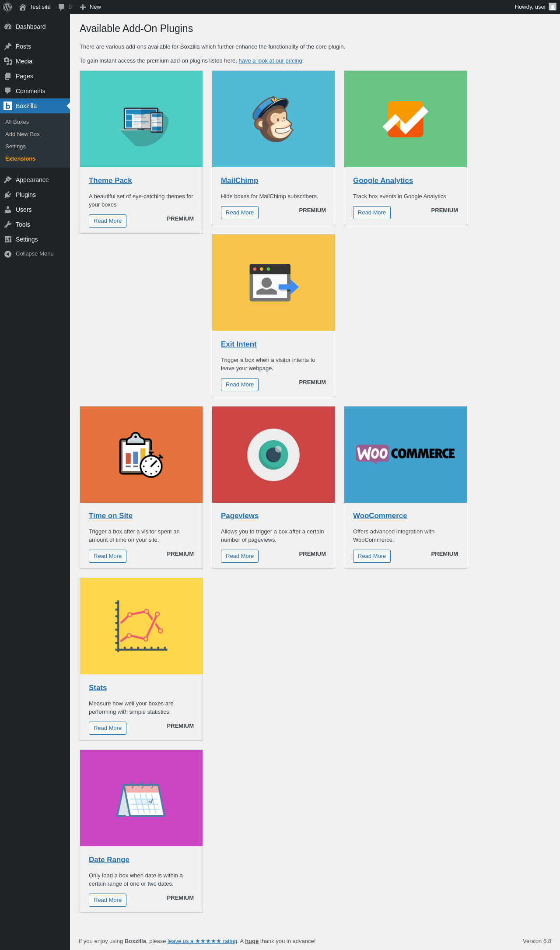
Task: Click the Posts pushpin icon
Action: click(x=8, y=46)
